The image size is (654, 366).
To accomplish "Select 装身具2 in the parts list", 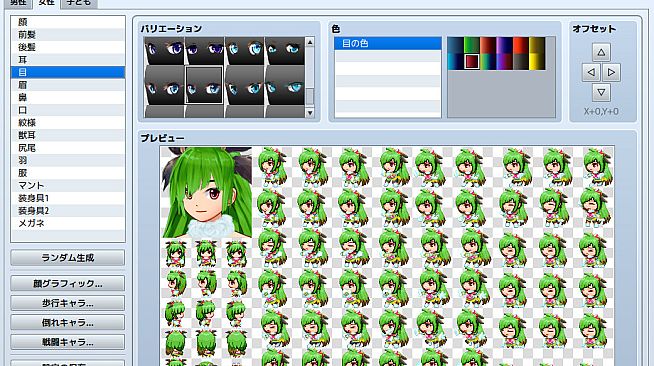I will (x=68, y=211).
